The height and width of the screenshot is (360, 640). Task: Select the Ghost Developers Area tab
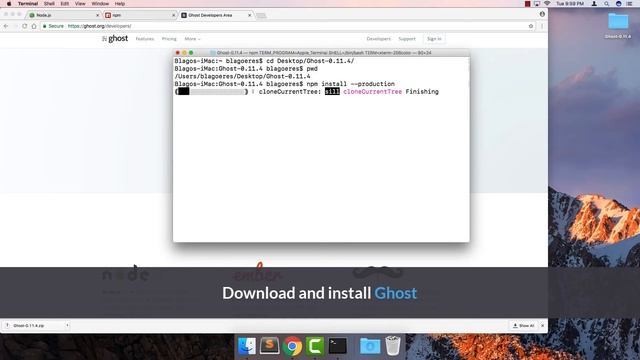point(215,15)
